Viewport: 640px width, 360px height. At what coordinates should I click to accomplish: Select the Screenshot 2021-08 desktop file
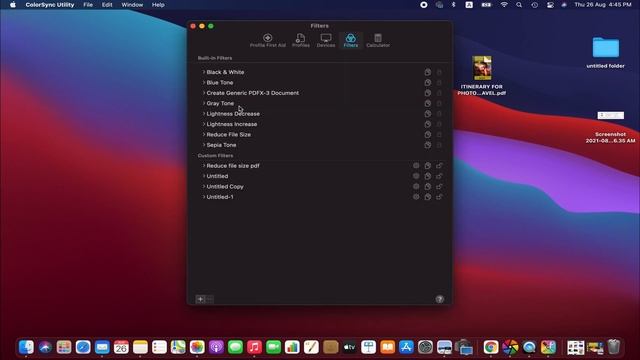point(610,127)
